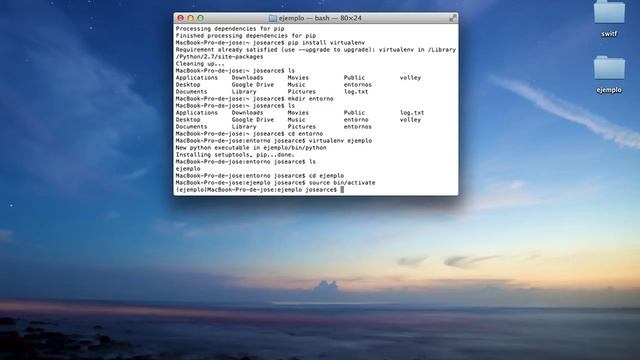Screen dimensions: 640x360
Task: Click the "Requirement already satisfied" output line
Action: click(x=316, y=50)
